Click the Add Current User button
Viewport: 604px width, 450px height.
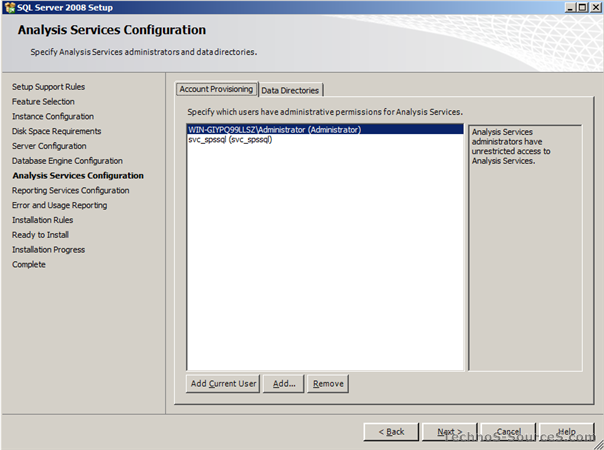223,383
